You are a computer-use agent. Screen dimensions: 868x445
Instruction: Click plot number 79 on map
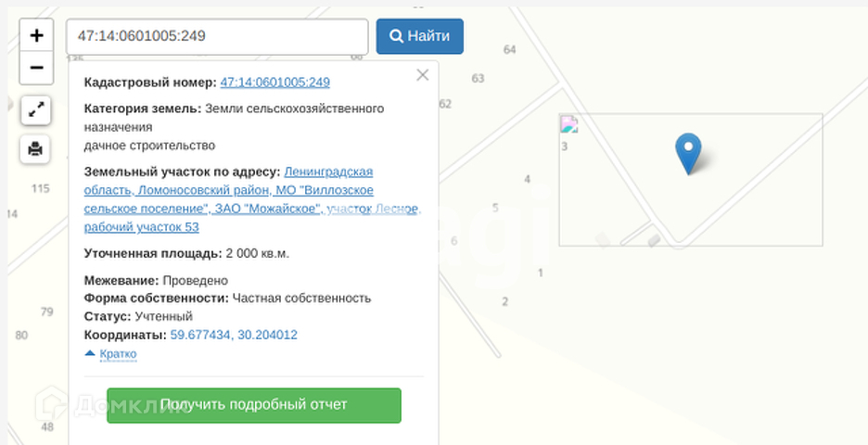click(x=47, y=311)
